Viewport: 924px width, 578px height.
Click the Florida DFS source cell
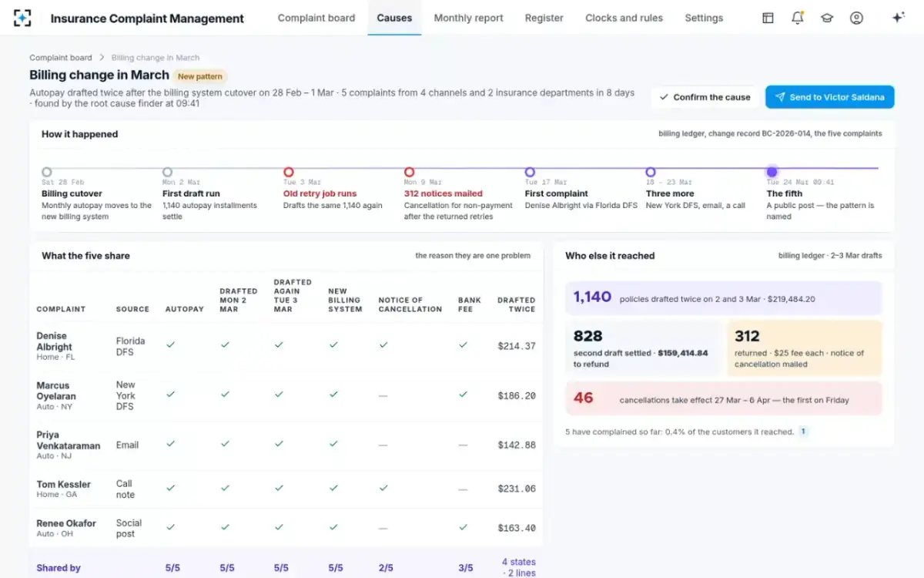click(x=130, y=346)
